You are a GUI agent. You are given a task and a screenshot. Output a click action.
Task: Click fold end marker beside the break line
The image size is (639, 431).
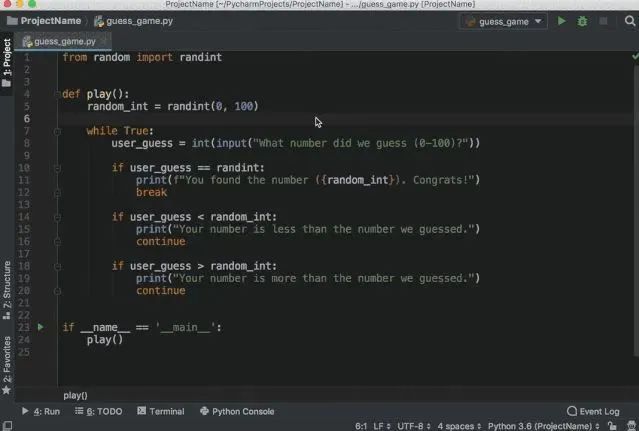point(57,193)
